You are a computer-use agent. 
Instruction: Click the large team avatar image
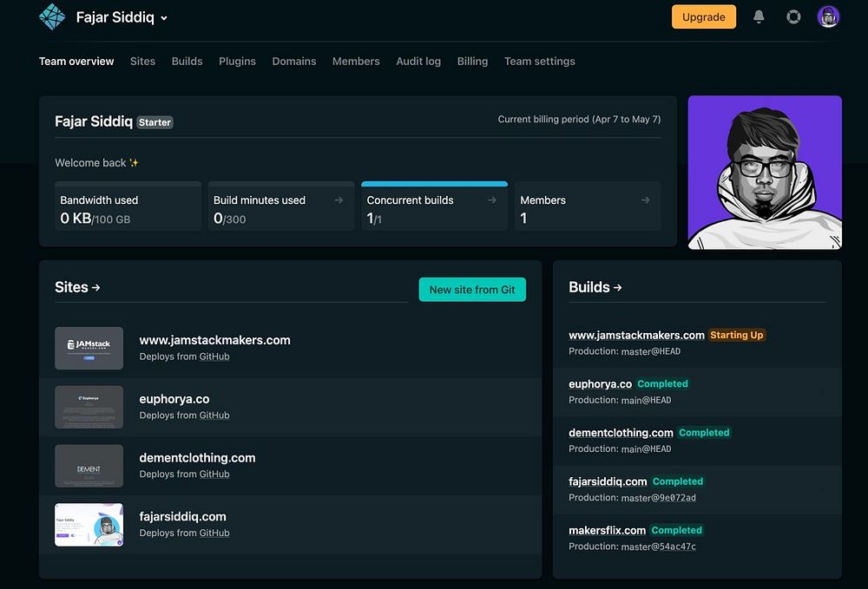coord(765,173)
